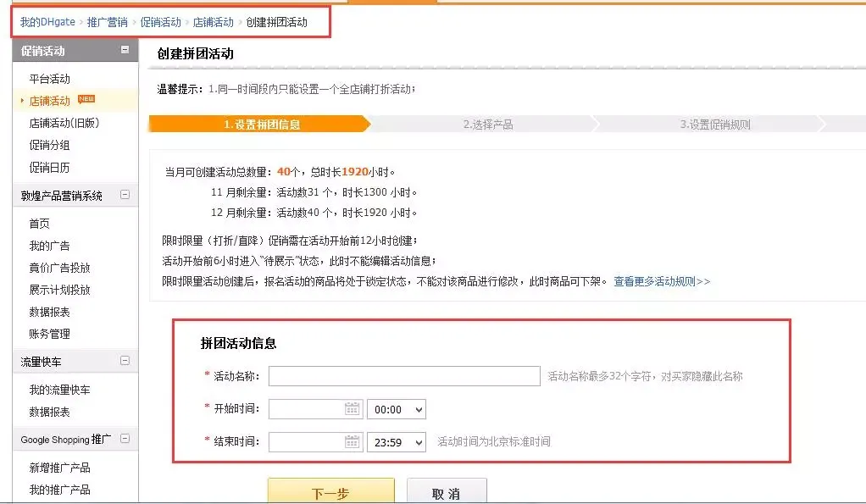Open 数据报表 under 敦煌产品营销系统
Viewport: 866px width, 504px height.
[50, 312]
